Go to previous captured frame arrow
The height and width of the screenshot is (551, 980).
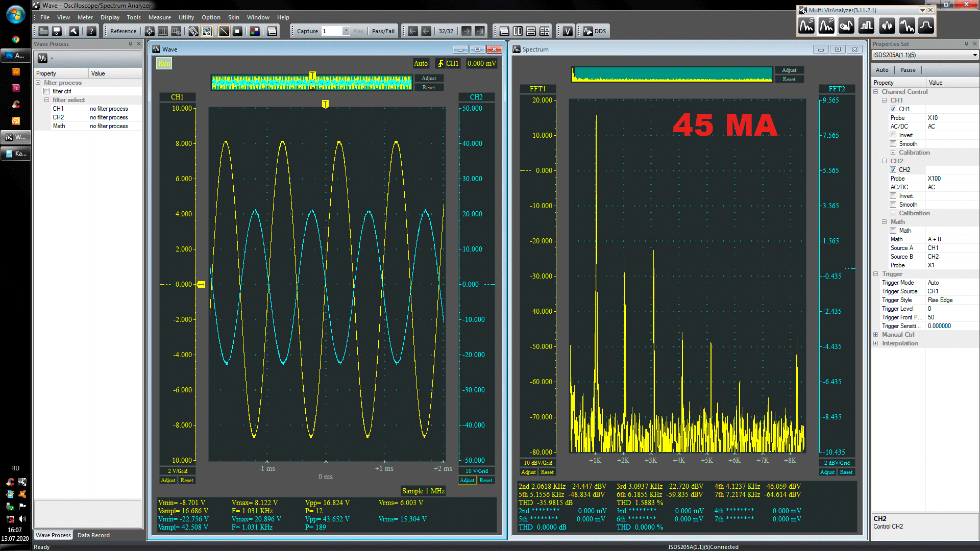coord(426,31)
